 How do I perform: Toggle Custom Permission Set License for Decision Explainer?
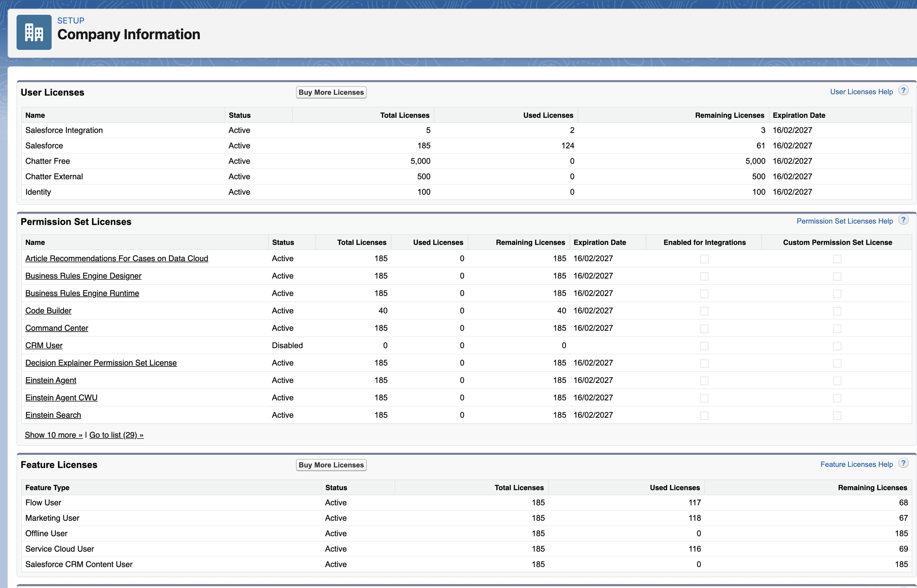[x=837, y=363]
